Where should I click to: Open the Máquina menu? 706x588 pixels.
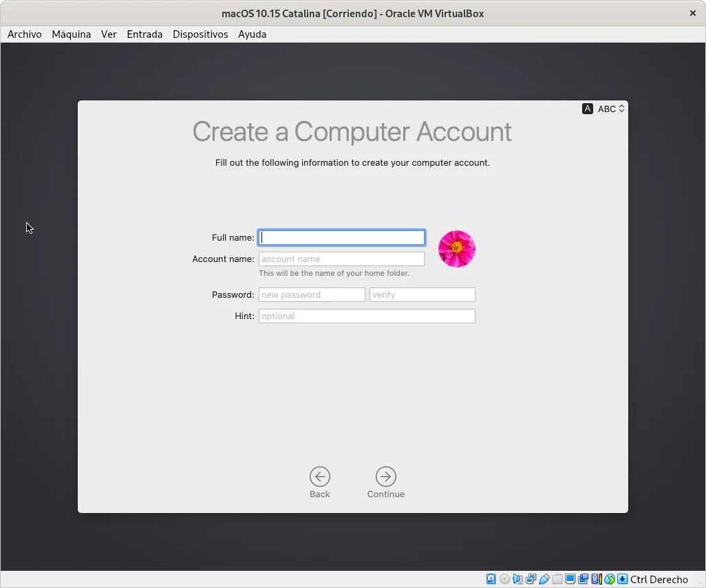(x=72, y=34)
